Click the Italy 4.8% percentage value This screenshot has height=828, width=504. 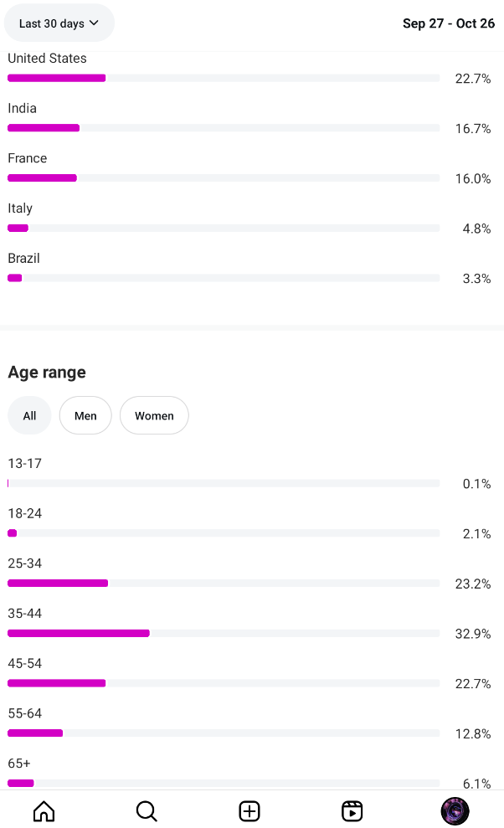click(476, 229)
